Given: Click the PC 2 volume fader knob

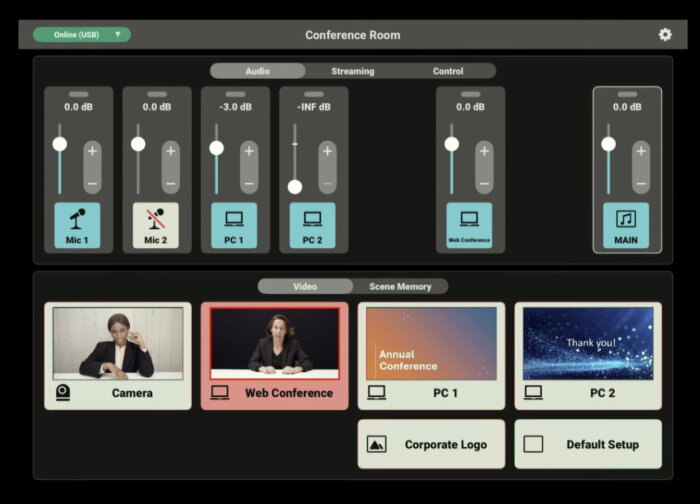Looking at the screenshot, I should tap(295, 186).
